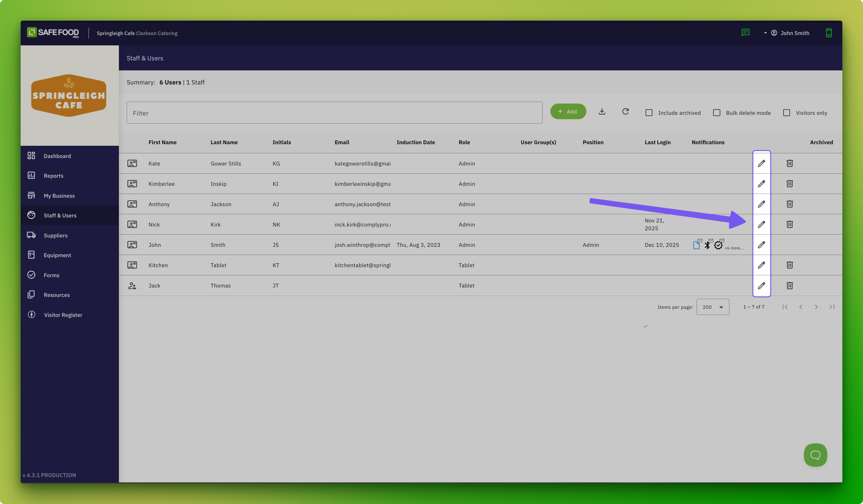Go to Dashboard in the sidebar
Screen dimensions: 863x504
click(57, 156)
